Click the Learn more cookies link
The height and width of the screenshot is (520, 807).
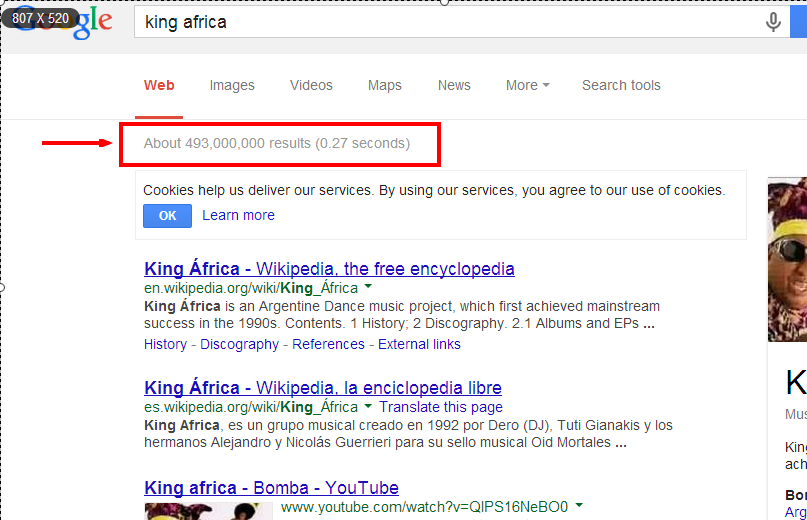click(x=238, y=215)
